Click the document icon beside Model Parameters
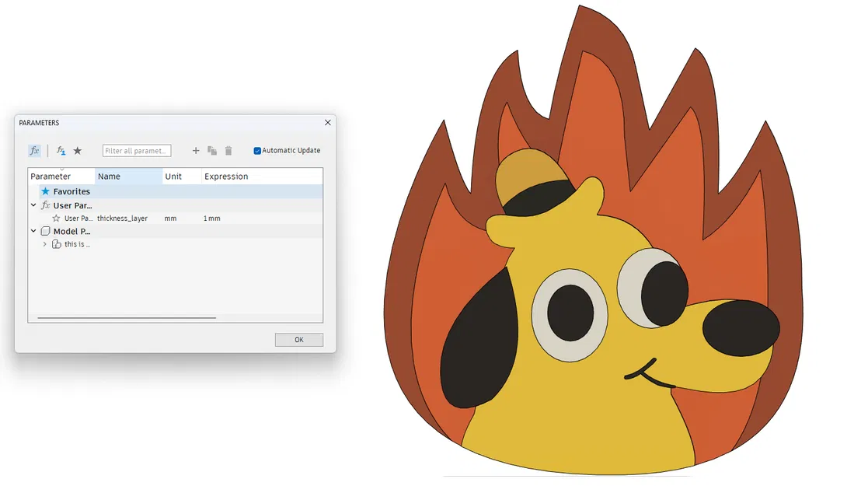Viewport: 868px width, 486px height. [45, 231]
